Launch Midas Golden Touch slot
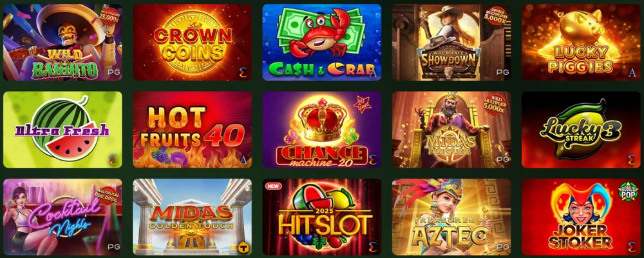This screenshot has width=644, height=258. (192, 217)
